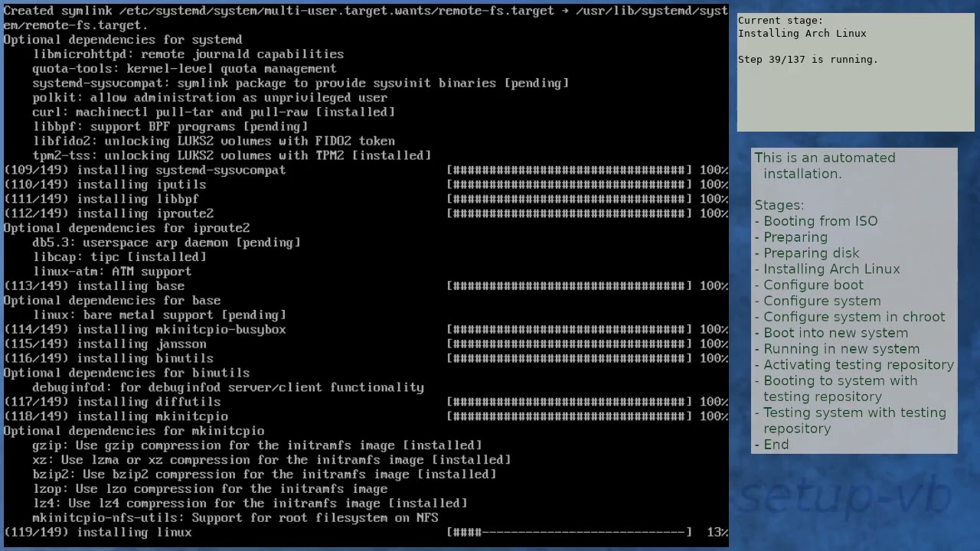Click the 'Stages:' heading
This screenshot has width=980, height=551.
[x=779, y=205]
